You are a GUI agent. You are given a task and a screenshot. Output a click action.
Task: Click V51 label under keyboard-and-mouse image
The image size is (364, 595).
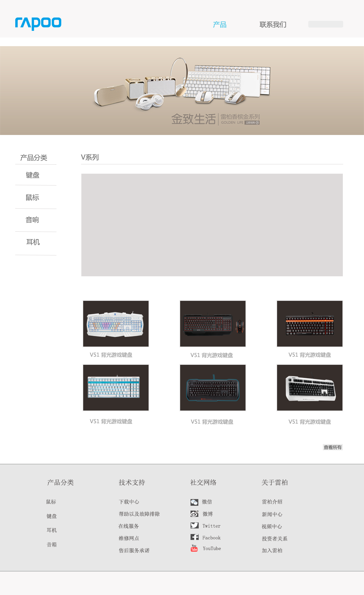[212, 355]
